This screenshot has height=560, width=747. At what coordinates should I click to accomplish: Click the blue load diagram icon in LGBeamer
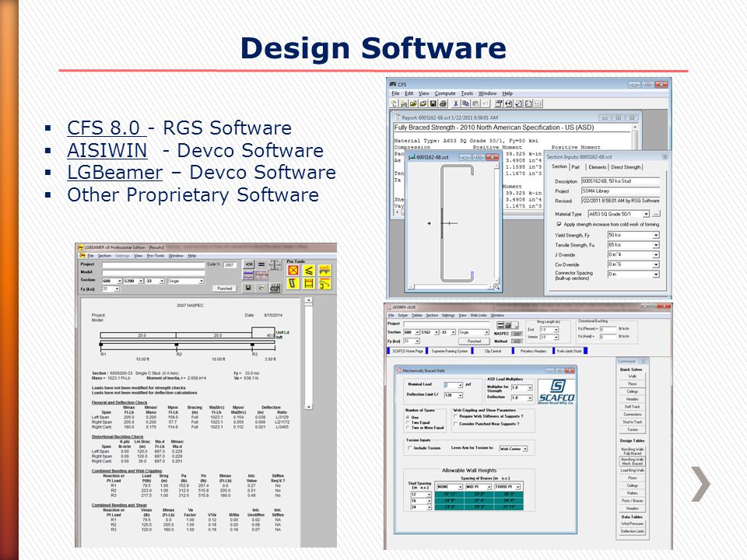[249, 275]
